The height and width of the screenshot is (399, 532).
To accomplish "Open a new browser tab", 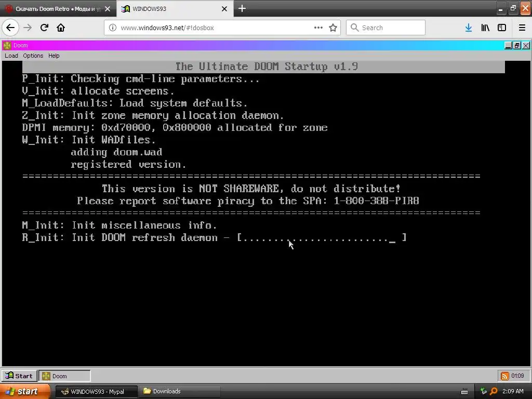I will click(x=242, y=8).
